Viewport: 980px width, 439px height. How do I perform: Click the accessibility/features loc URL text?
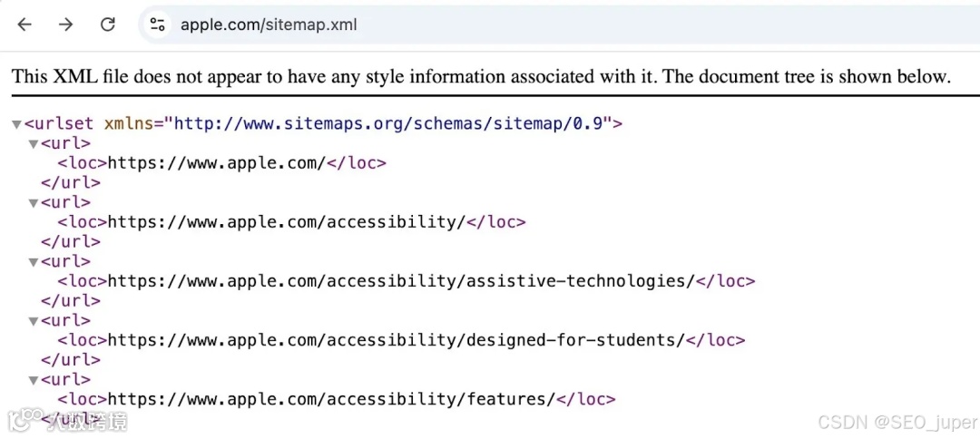tap(330, 400)
